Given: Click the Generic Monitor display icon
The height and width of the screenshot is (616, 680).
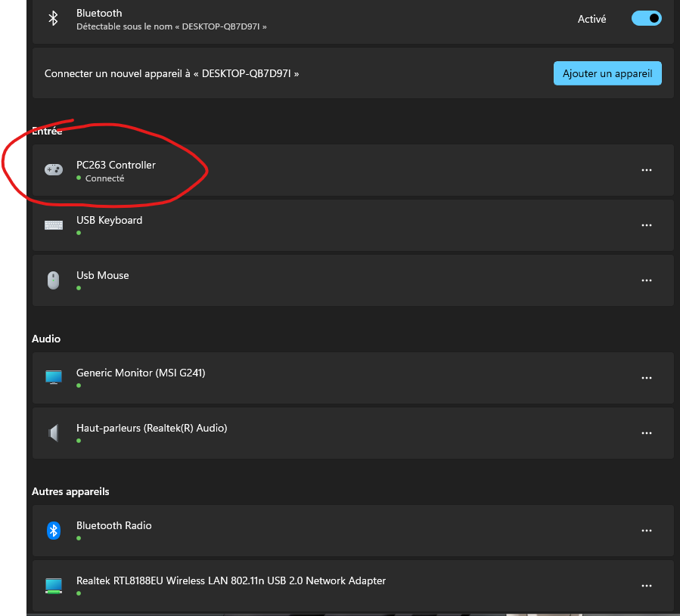Looking at the screenshot, I should (54, 377).
